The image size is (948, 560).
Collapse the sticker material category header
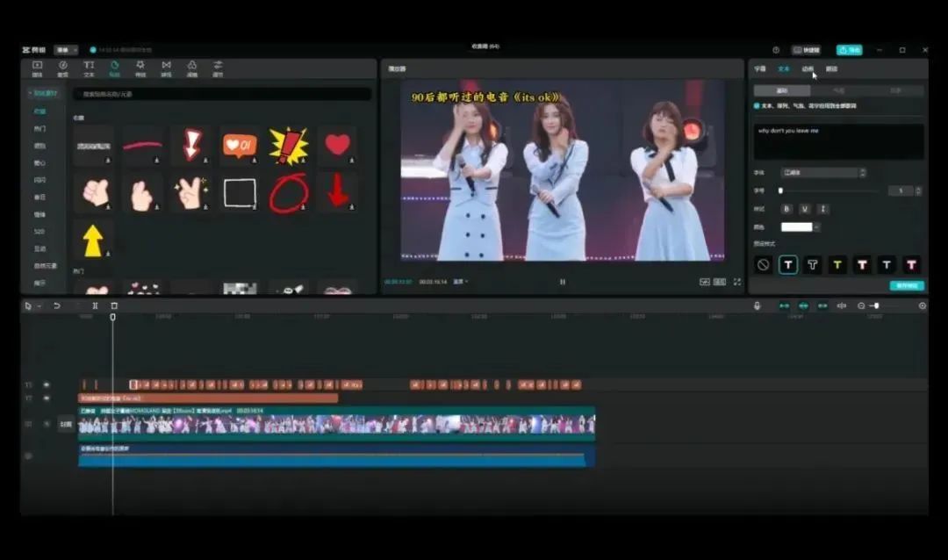pos(44,93)
